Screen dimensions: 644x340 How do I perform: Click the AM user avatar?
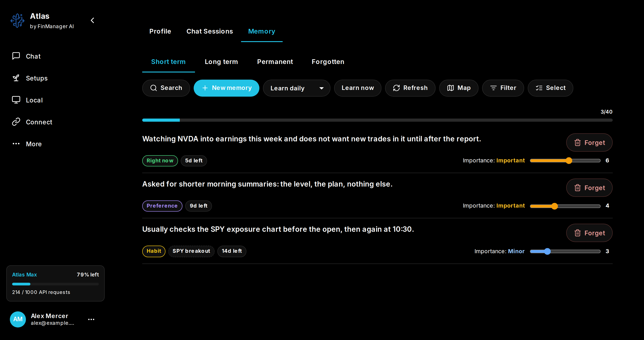click(18, 319)
